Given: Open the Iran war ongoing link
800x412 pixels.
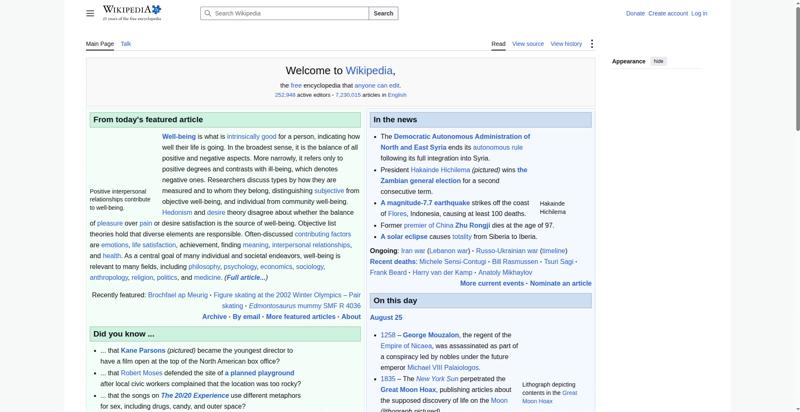Looking at the screenshot, I should pos(413,251).
